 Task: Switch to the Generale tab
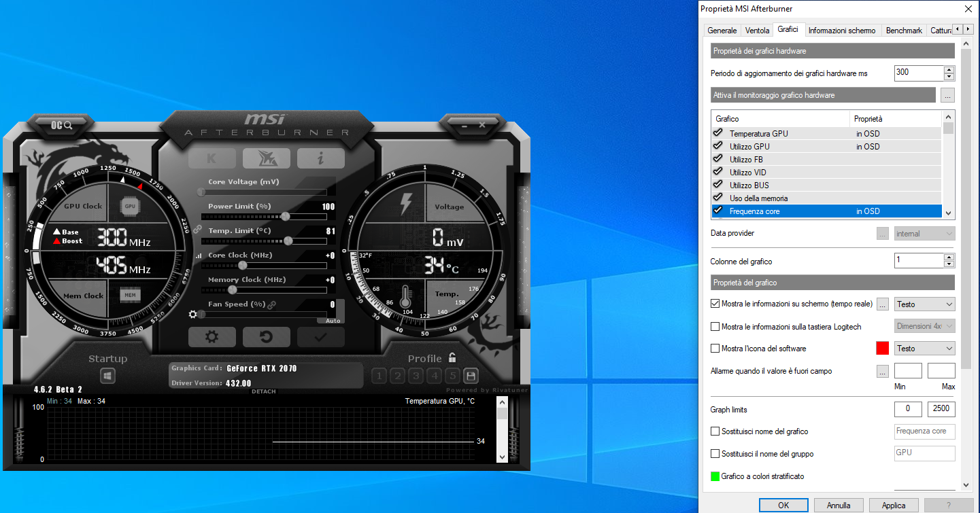(x=722, y=31)
